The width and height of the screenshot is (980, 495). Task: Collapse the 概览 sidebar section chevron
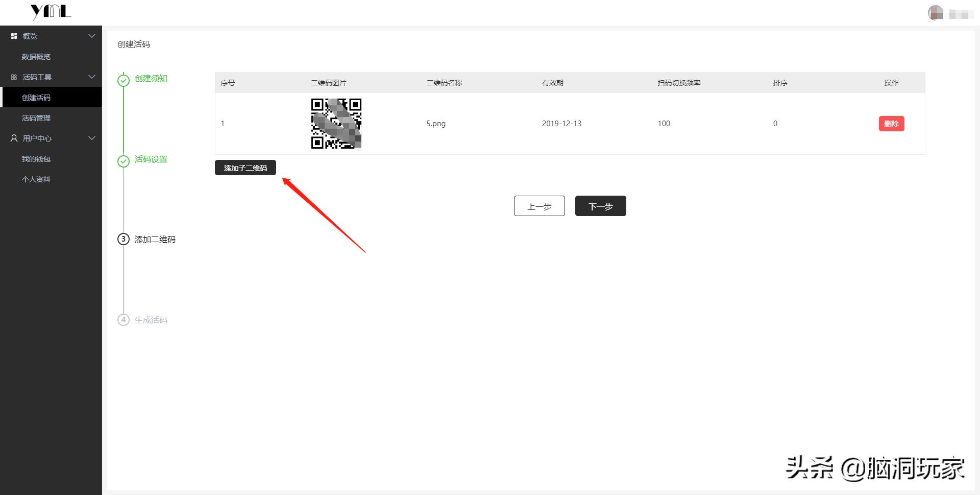tap(92, 36)
